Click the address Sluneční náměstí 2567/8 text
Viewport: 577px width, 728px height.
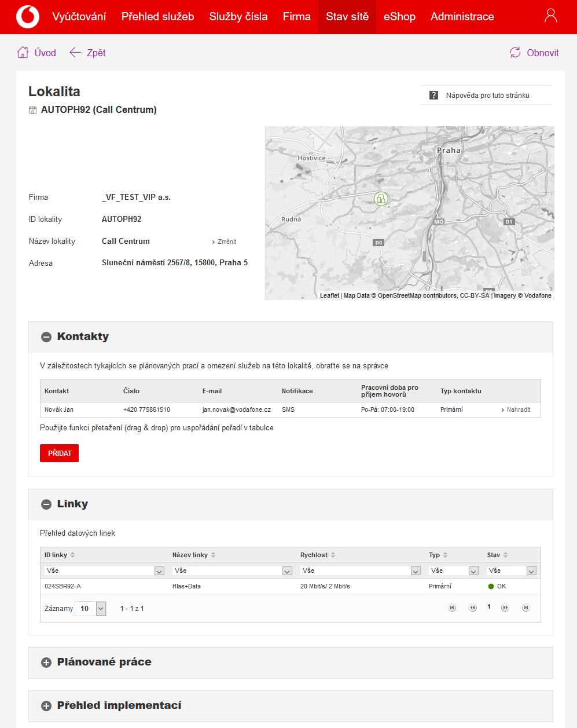tap(175, 263)
